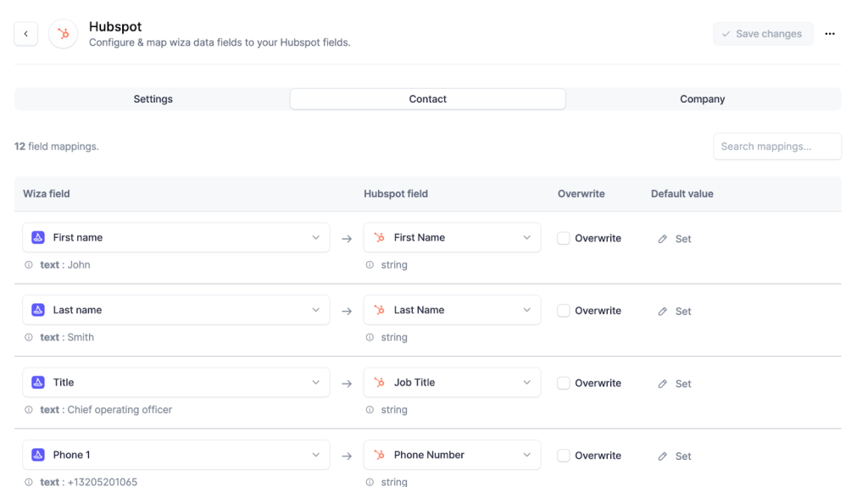The height and width of the screenshot is (487, 868).
Task: Set default value for First name row
Action: 675,239
